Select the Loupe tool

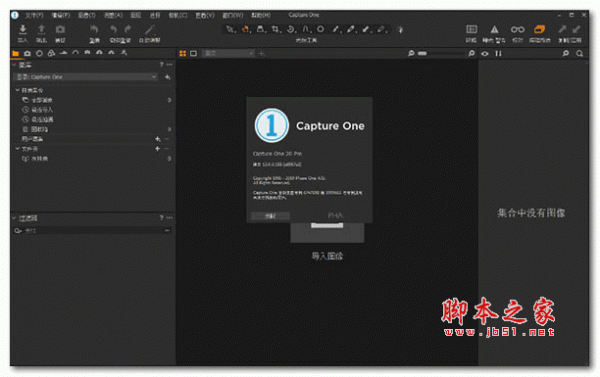point(261,29)
